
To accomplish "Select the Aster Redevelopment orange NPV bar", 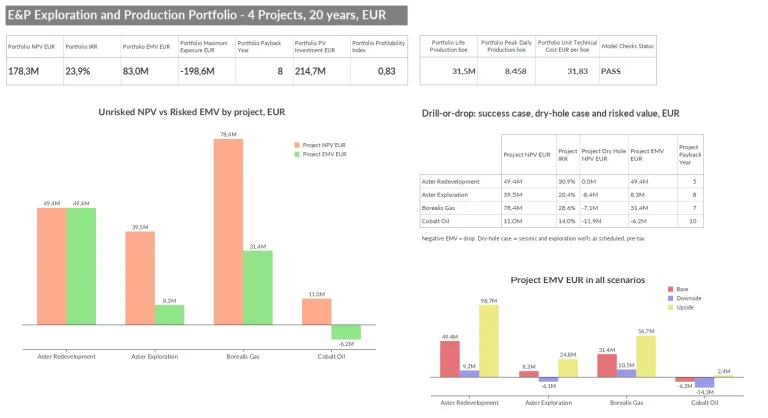I will [52, 266].
